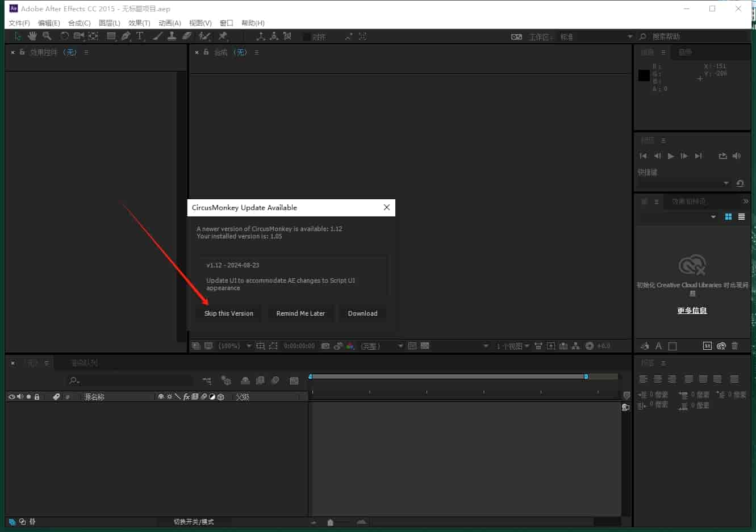Select the Brush tool

[x=157, y=36]
